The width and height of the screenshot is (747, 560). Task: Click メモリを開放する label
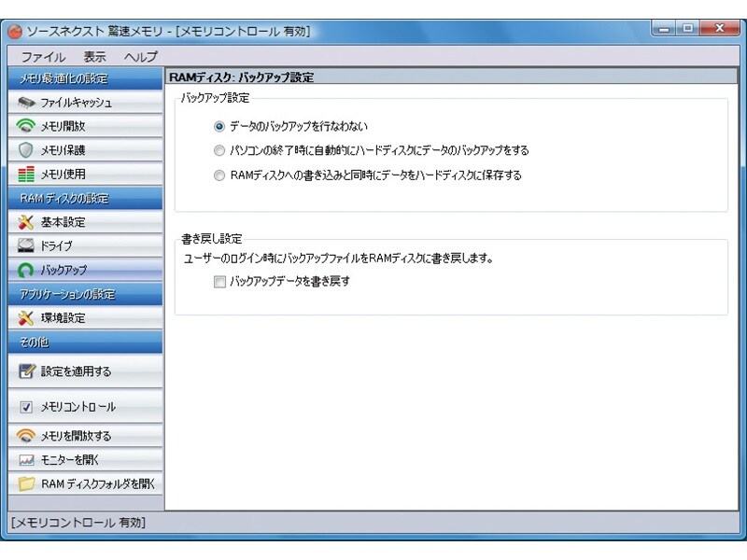tap(76, 436)
